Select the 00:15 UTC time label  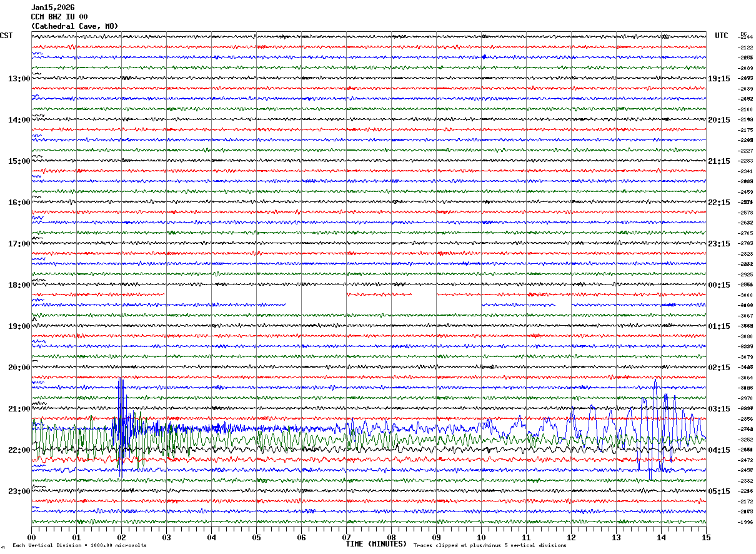pos(719,285)
